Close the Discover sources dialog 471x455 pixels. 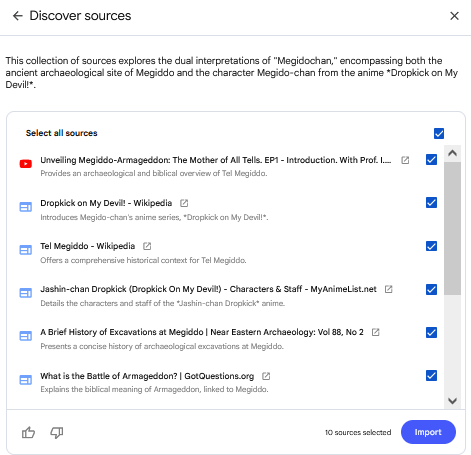click(x=454, y=16)
